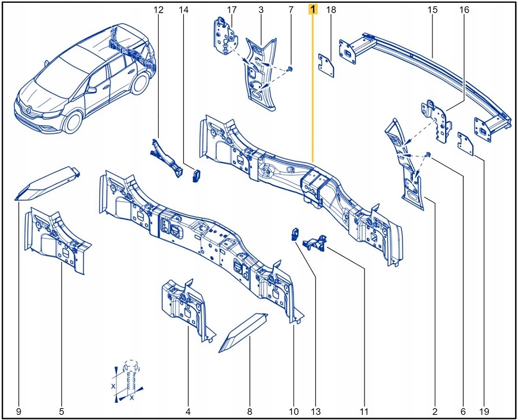
Task: Select the upper rear crossmember assembly drawing
Action: pyautogui.click(x=300, y=190)
